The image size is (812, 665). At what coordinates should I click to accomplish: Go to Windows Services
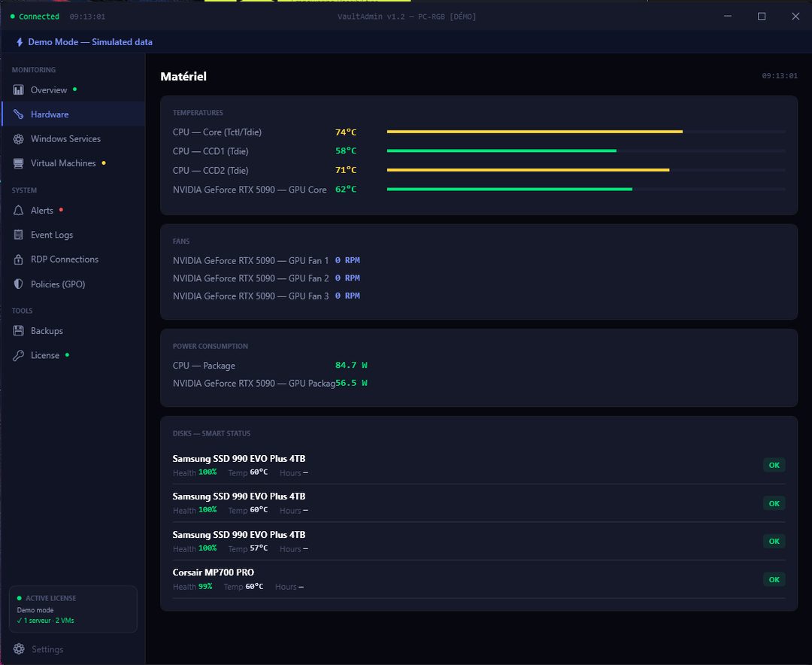click(x=74, y=139)
